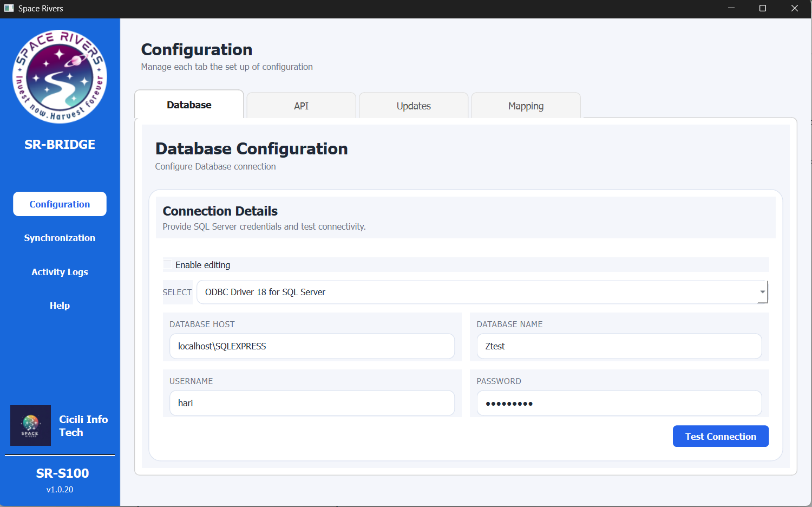
Task: Click the Username field containing hari
Action: (x=312, y=403)
